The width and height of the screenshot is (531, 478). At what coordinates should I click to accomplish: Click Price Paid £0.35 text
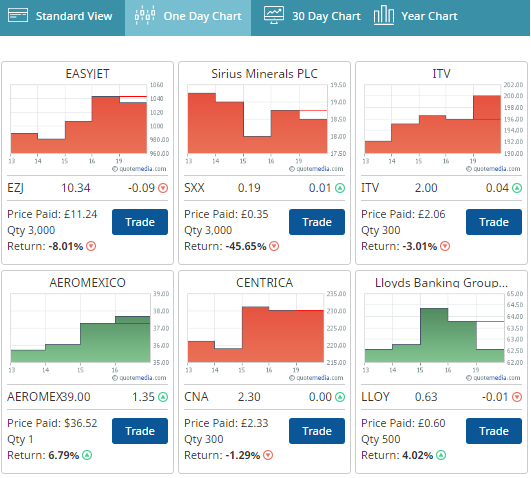(x=226, y=214)
